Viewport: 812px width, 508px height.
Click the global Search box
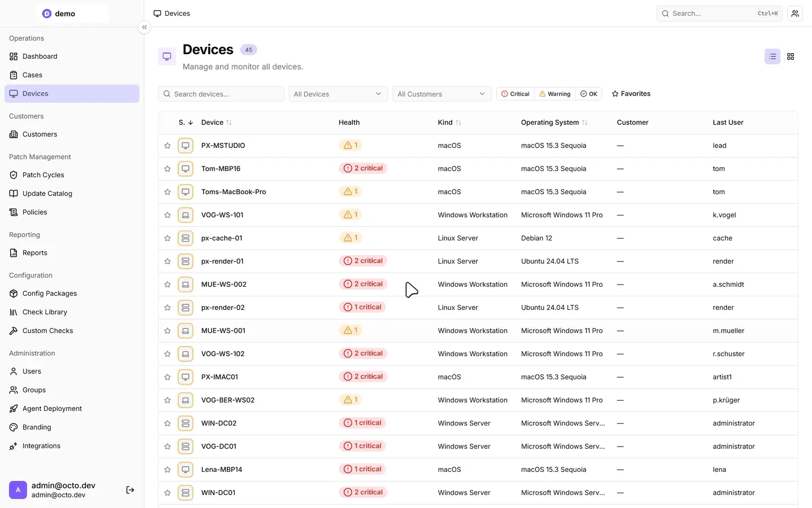[x=720, y=14]
